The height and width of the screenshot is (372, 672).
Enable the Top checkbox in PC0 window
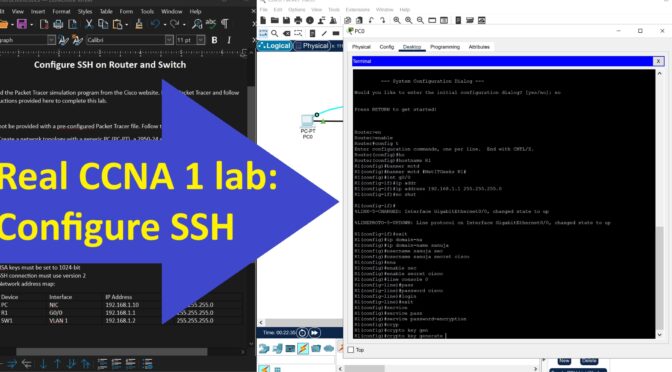click(x=351, y=350)
